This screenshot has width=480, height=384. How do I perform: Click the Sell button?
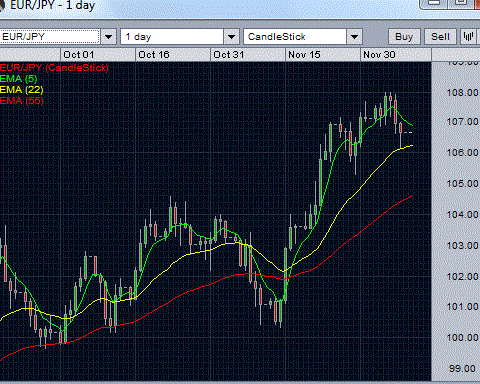(440, 37)
